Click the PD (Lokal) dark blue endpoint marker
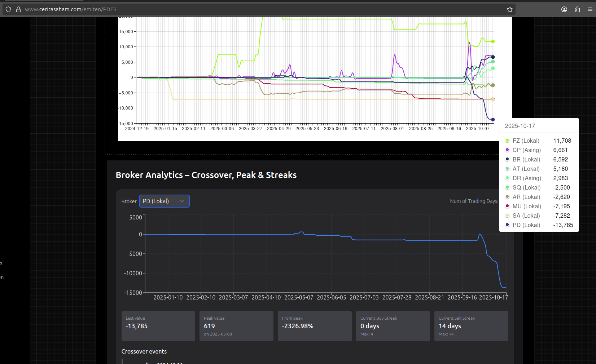Screen dimensions: 596x364 coord(493,120)
